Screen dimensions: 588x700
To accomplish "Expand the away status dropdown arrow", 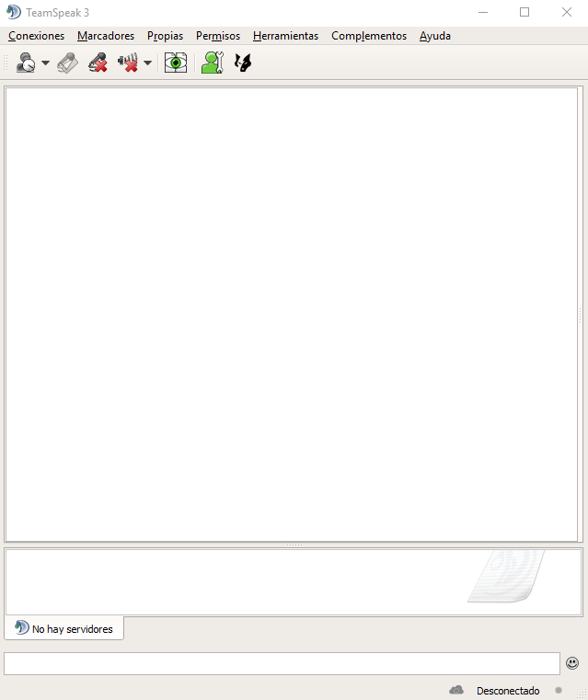I will pos(45,63).
